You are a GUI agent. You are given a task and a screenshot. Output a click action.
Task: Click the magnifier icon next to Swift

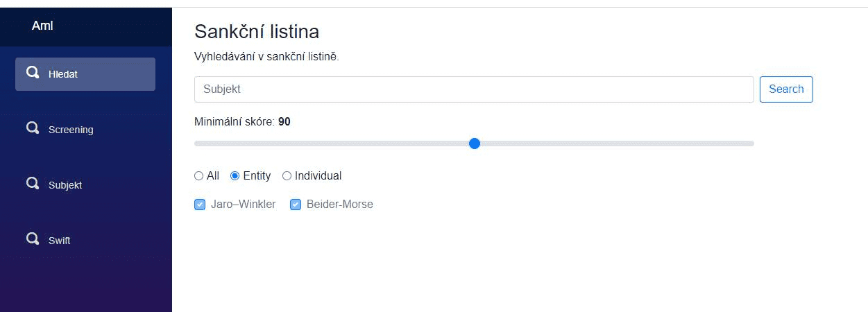tap(33, 239)
